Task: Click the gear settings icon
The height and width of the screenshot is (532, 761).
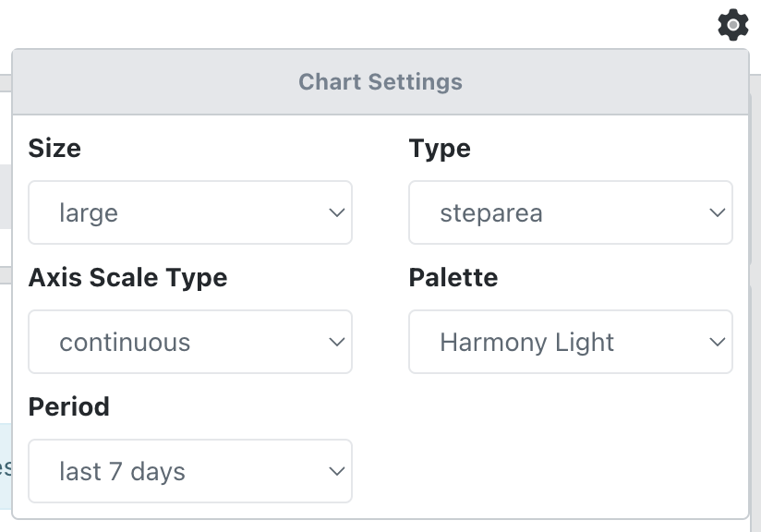Action: 732,25
